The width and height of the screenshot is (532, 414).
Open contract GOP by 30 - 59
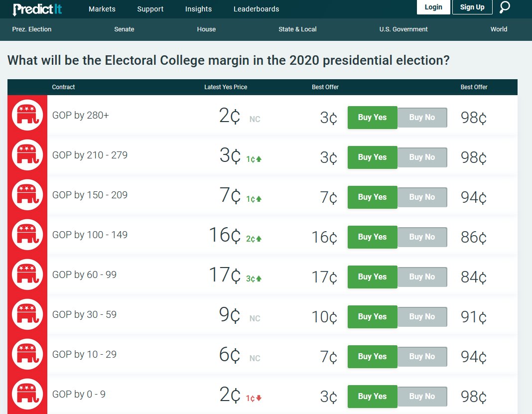tap(84, 314)
